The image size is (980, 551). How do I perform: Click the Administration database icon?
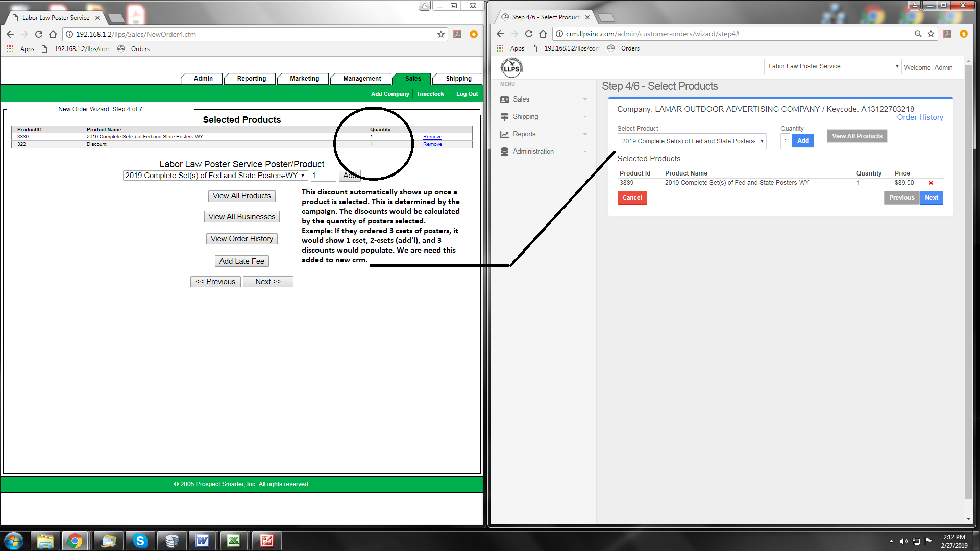tap(504, 152)
